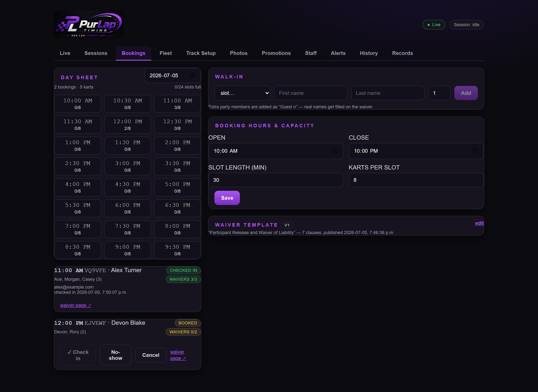This screenshot has width=538, height=392.
Task: Click the WAIVERS 3/3 badge
Action: click(x=183, y=279)
